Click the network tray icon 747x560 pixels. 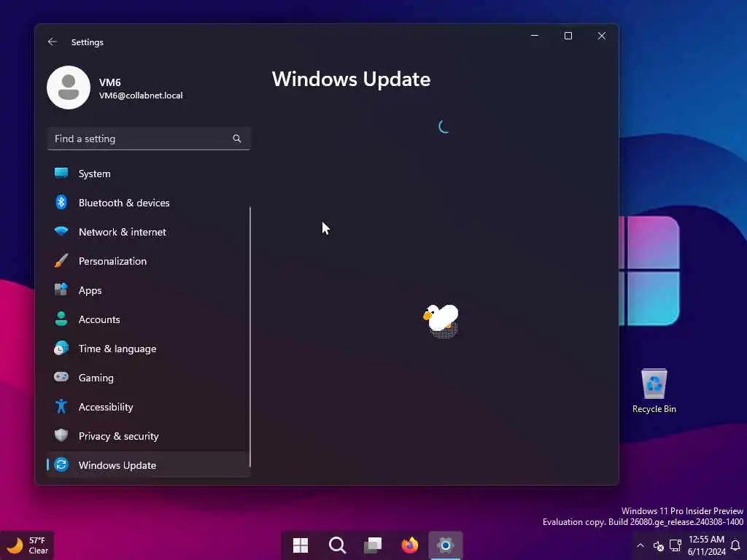[x=675, y=545]
